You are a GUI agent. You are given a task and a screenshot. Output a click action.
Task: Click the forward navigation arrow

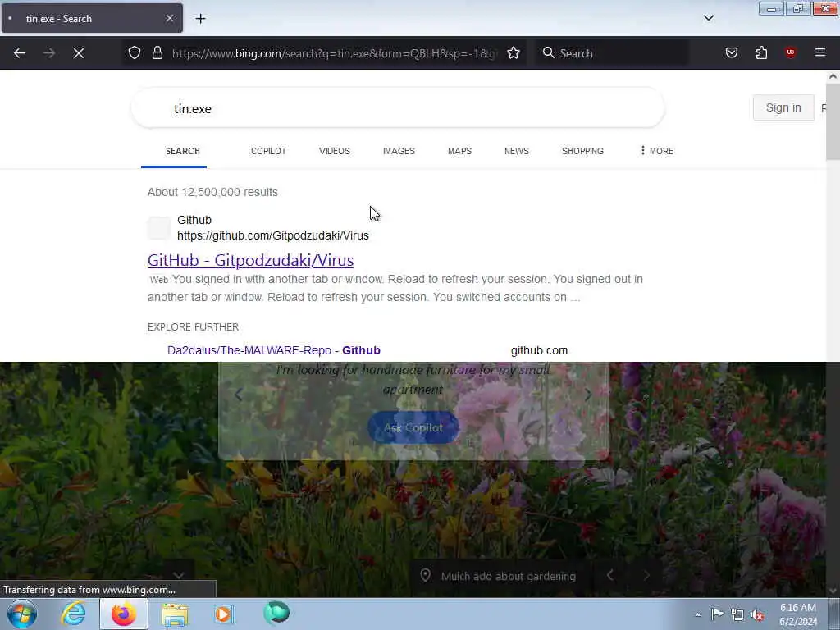tap(48, 53)
